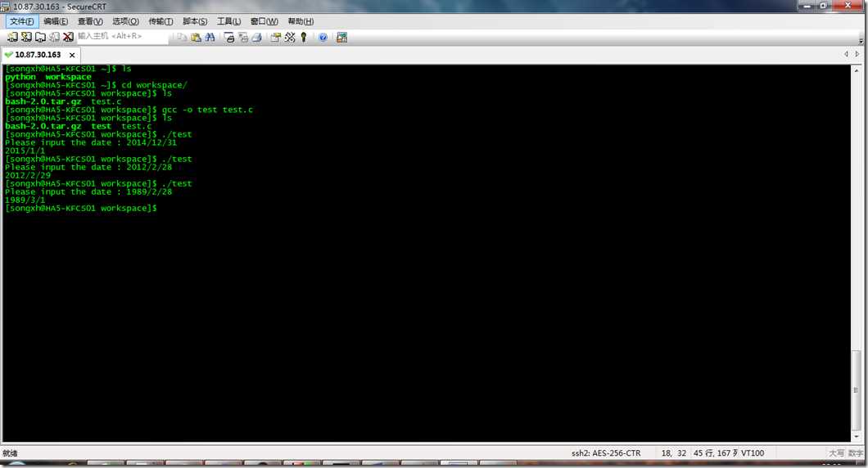This screenshot has width=868, height=468.
Task: Click the last shell prompt line
Action: pos(81,208)
